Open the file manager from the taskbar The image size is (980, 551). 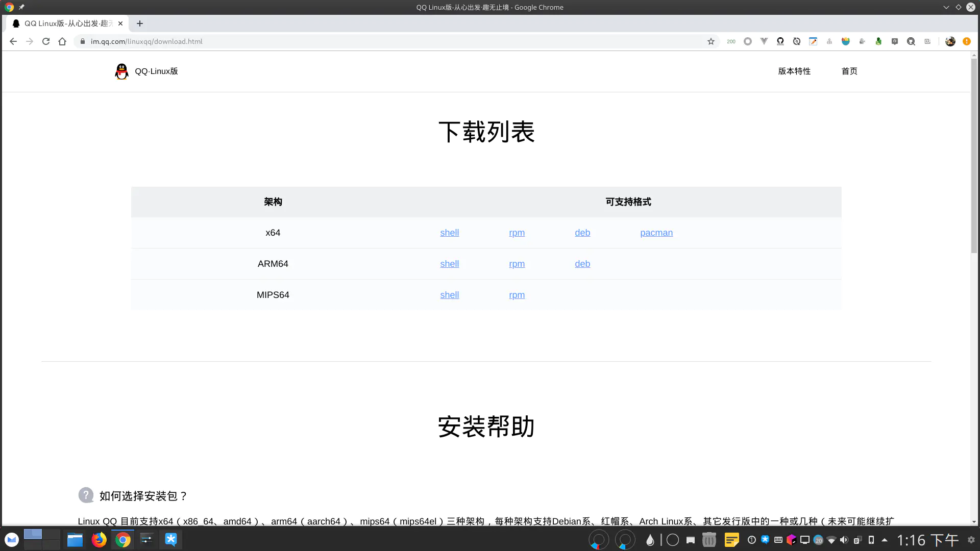(x=75, y=539)
